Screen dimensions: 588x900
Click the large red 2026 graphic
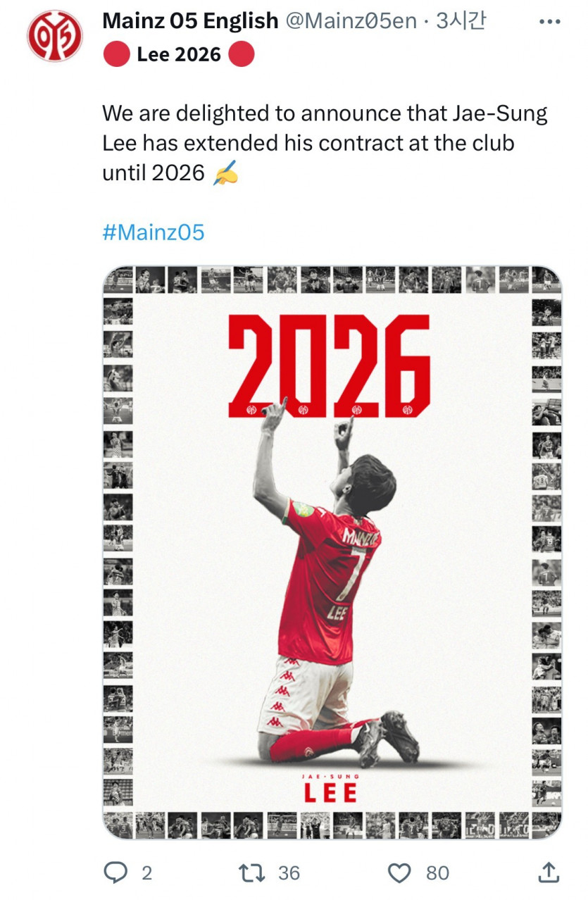(329, 365)
